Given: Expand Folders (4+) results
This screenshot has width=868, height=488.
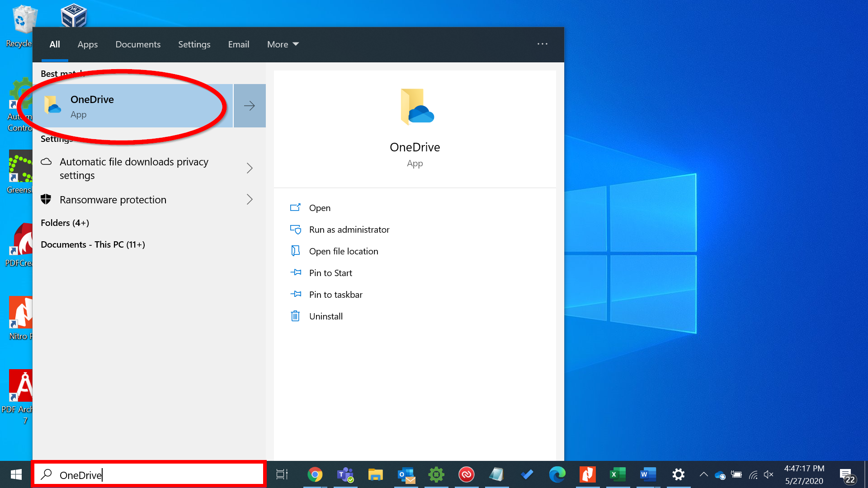Looking at the screenshot, I should pyautogui.click(x=65, y=223).
